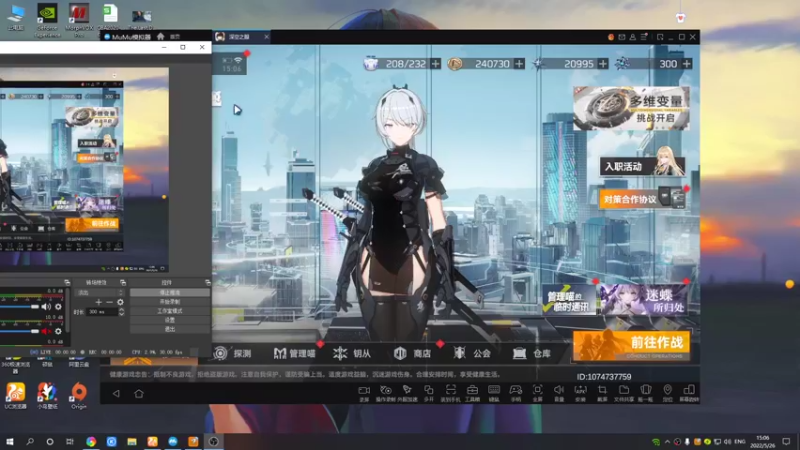
Task: Open settings gear of second OBS audio channel
Action: click(58, 331)
